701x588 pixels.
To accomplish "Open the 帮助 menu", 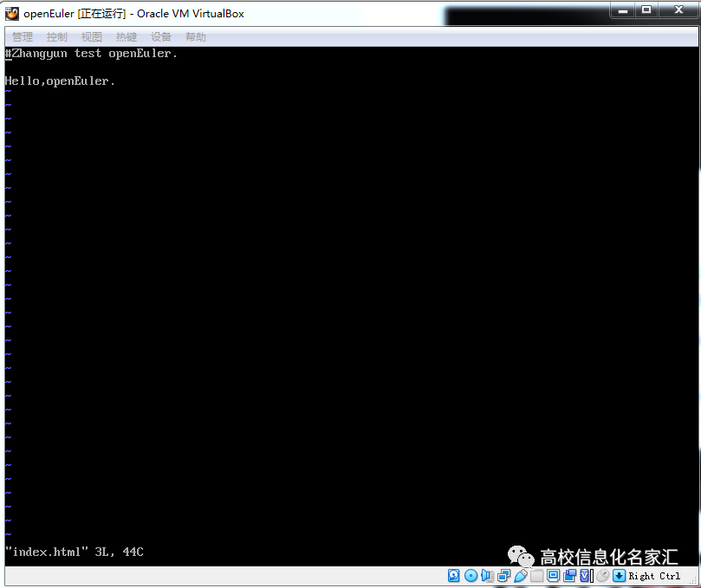I will click(x=195, y=36).
